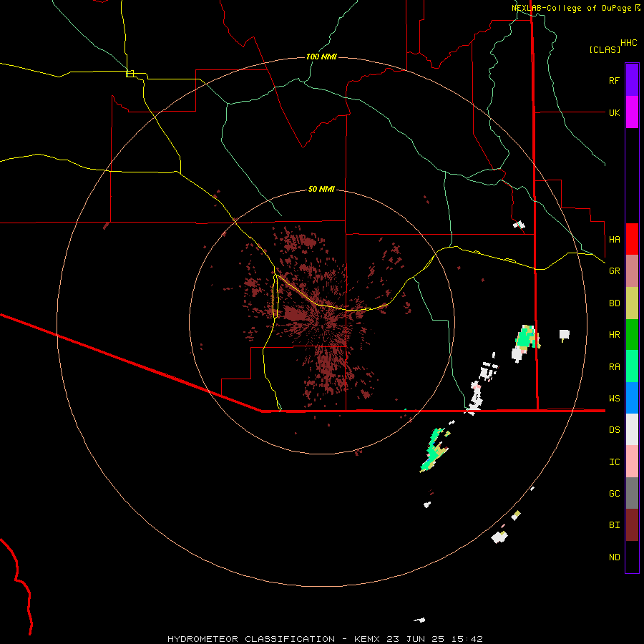Viewport: 644px width, 644px height.
Task: Click the GR legend label
Action: click(x=614, y=271)
